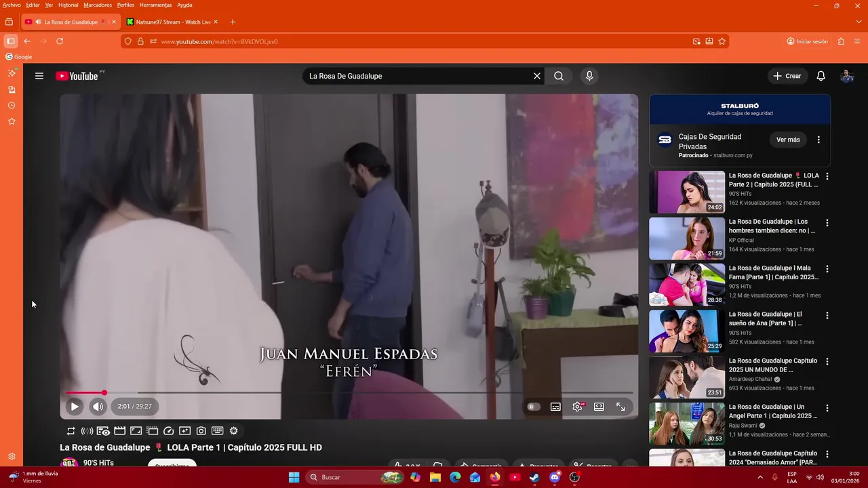Switch to the Natsune97 Stream tab

pos(173,22)
